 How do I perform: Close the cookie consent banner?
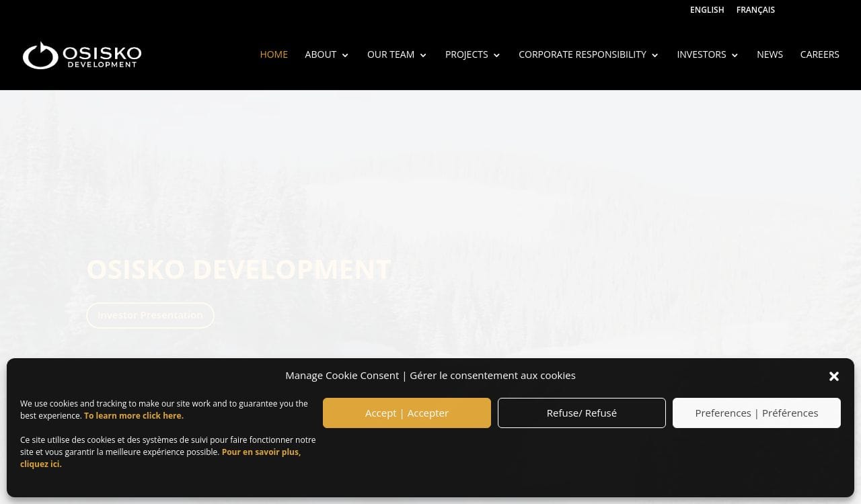point(833,376)
